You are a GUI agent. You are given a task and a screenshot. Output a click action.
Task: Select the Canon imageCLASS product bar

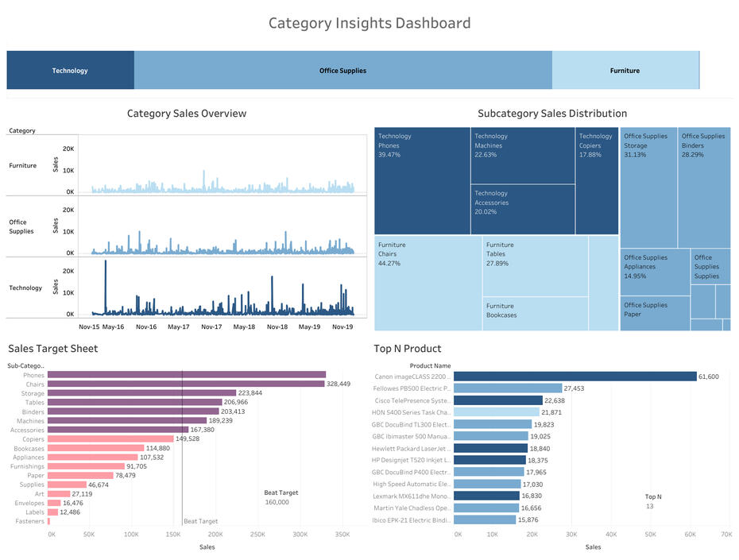pyautogui.click(x=575, y=377)
